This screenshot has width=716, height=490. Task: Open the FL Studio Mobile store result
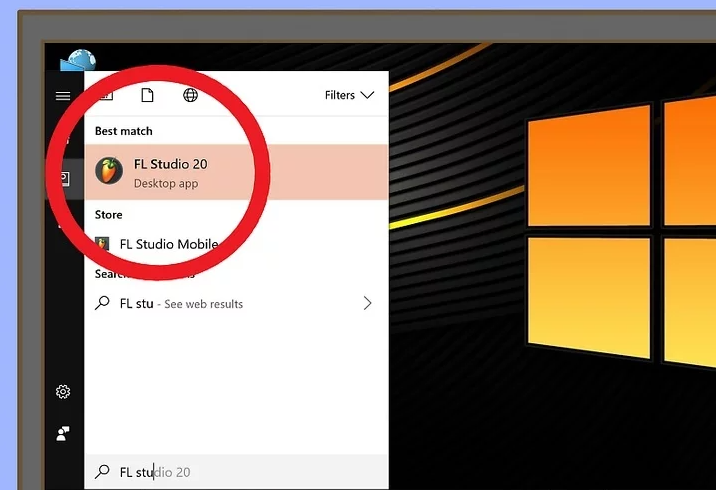coord(237,244)
